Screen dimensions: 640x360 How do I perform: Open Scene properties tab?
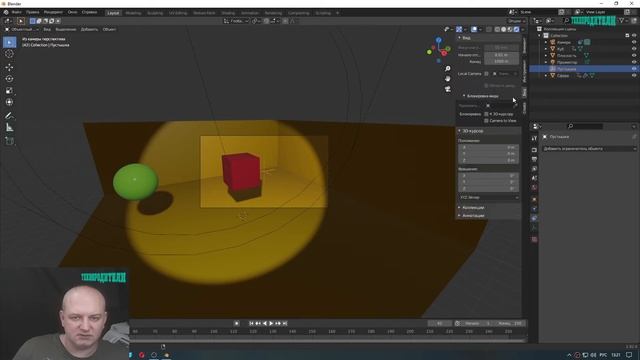coord(534,178)
